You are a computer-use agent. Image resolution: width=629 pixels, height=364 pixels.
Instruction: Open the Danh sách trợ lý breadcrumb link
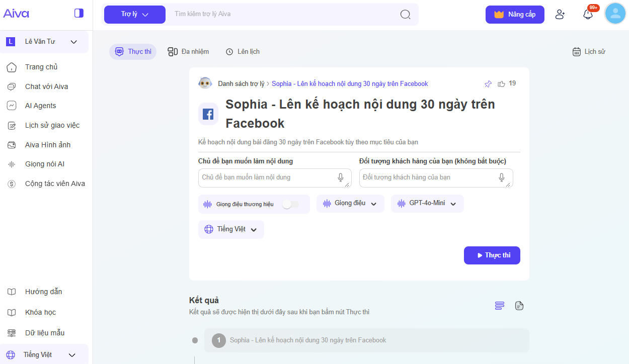(241, 84)
